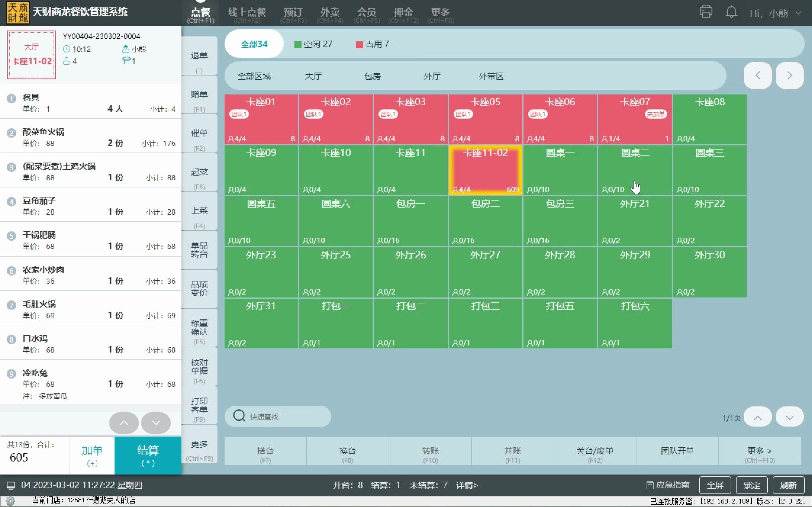Click 结算 checkout button
The image size is (812, 507).
148,455
